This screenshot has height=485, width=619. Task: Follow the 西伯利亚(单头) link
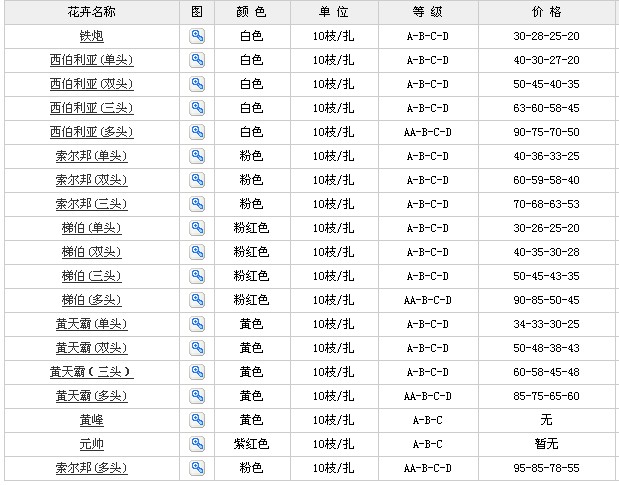click(x=92, y=60)
